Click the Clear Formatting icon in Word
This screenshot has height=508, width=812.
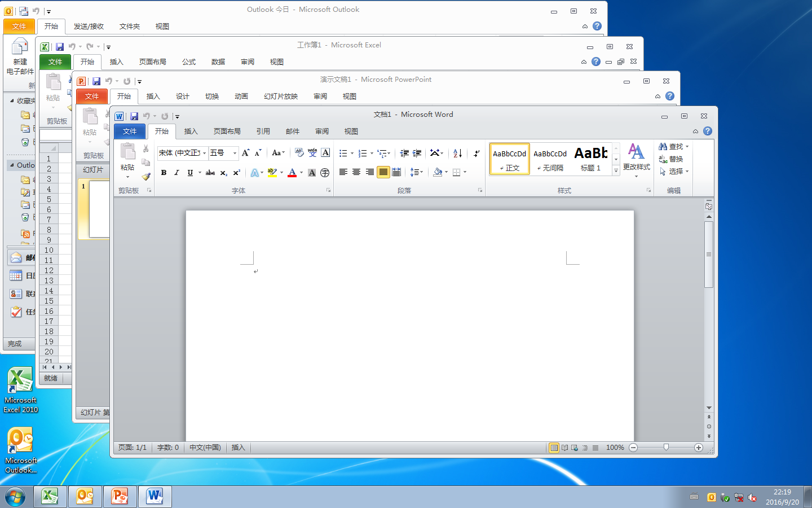(x=299, y=153)
